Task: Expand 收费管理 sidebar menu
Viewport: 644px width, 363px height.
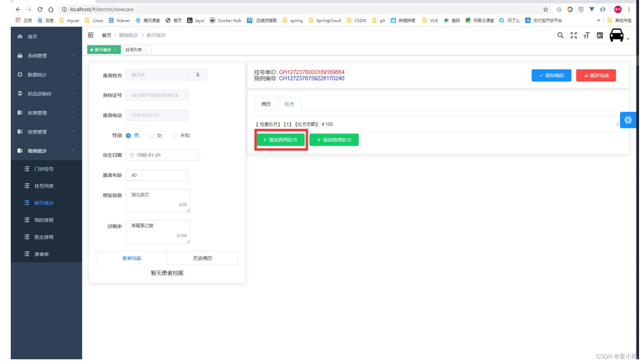Action: click(46, 113)
